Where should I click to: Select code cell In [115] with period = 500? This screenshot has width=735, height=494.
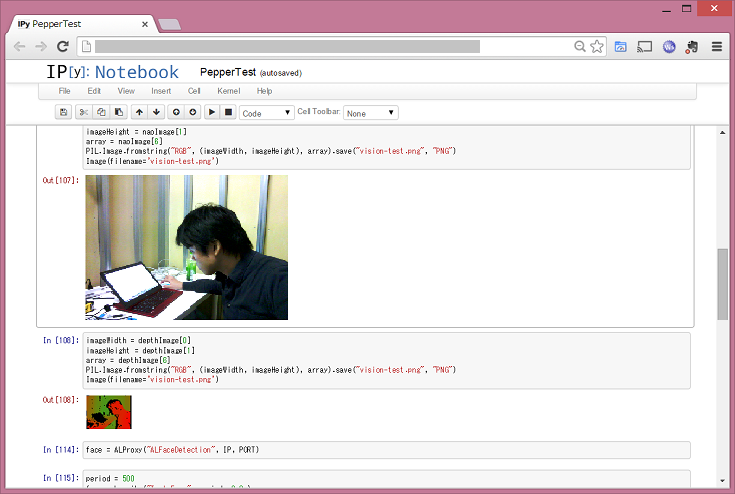tap(386, 479)
